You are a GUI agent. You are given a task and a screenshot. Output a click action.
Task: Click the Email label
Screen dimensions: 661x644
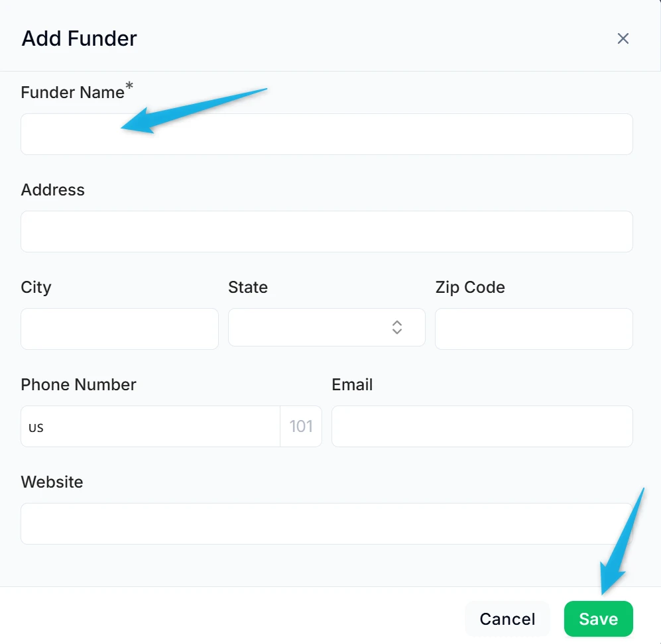coord(352,385)
